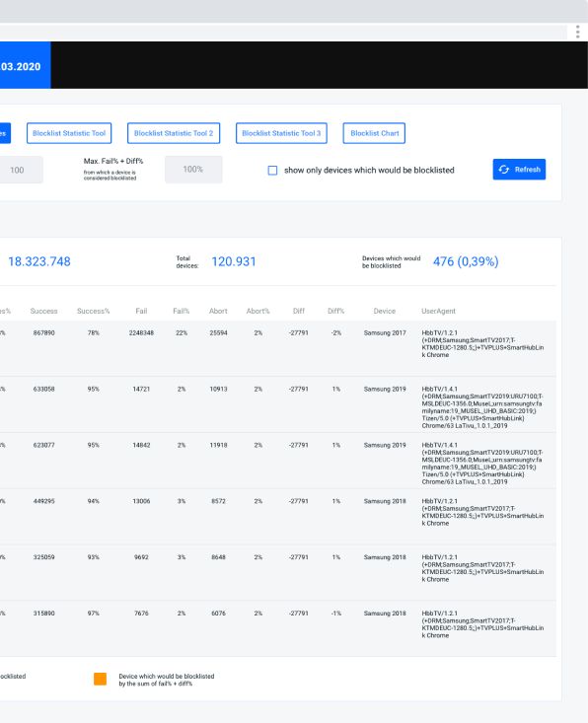The height and width of the screenshot is (723, 588).
Task: Click the 93% success percentage cell
Action: (x=93, y=557)
